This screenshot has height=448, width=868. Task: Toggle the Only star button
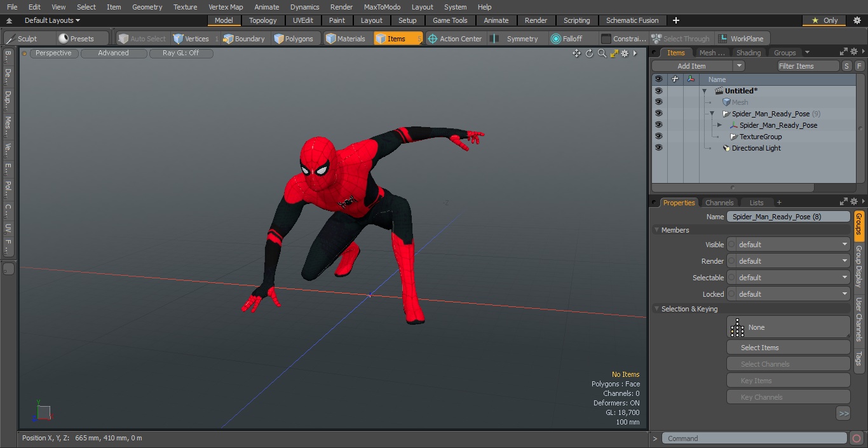(x=824, y=20)
